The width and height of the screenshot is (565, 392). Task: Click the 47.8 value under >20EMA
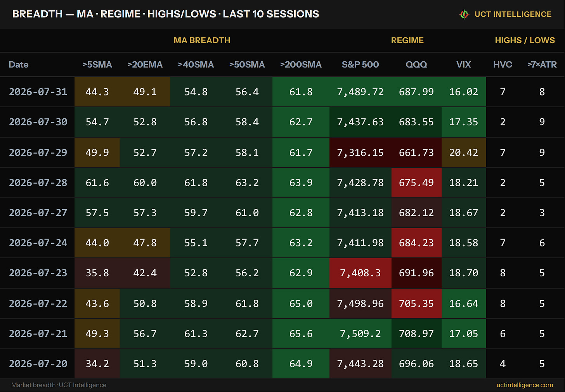tap(145, 243)
